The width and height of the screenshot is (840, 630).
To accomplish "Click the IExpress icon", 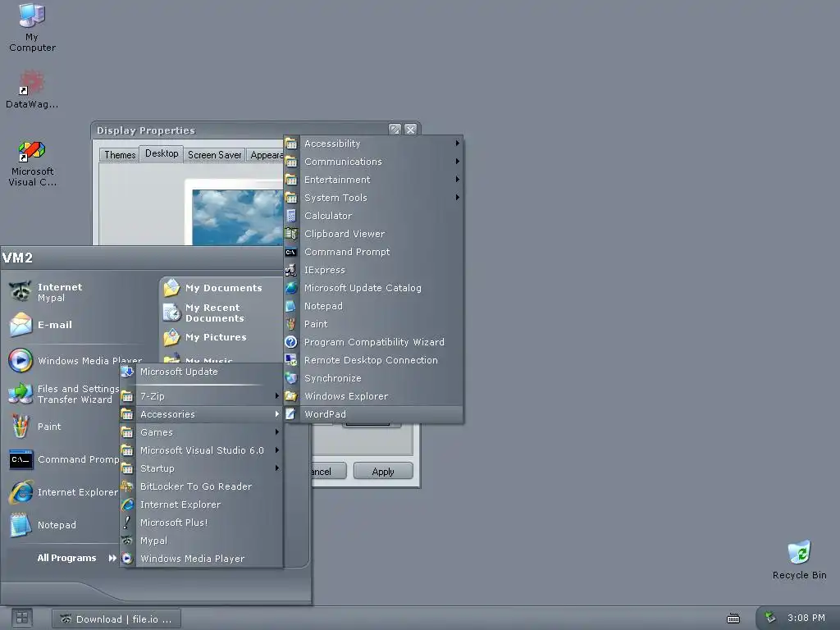I will pos(291,270).
